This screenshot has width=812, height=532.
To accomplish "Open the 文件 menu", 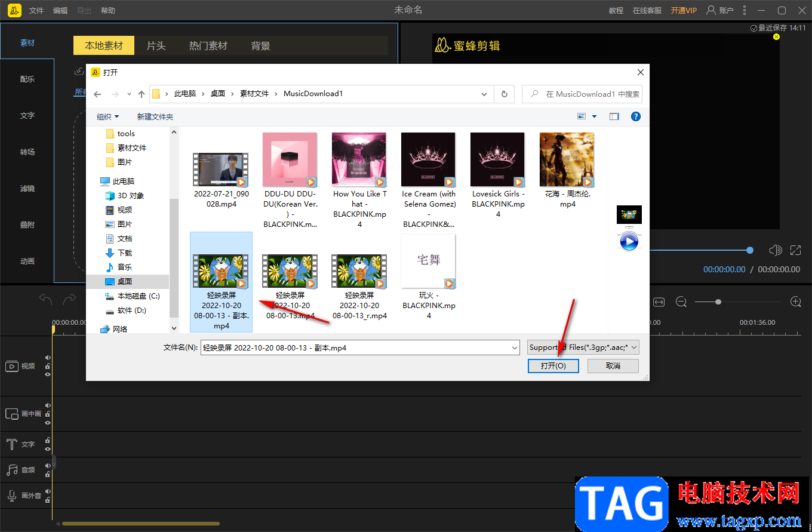I will click(x=36, y=10).
